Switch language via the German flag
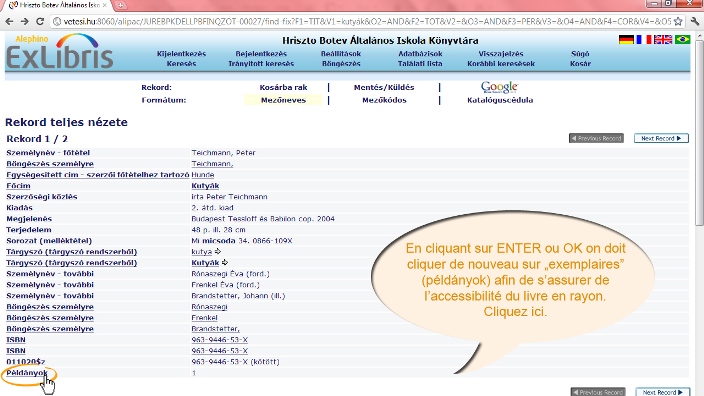The image size is (704, 396). click(x=626, y=40)
